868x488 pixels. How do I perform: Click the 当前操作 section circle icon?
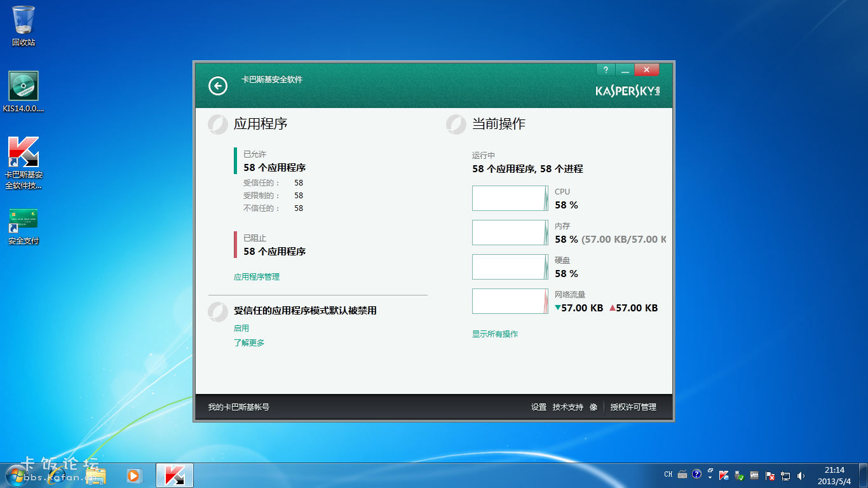click(x=456, y=124)
